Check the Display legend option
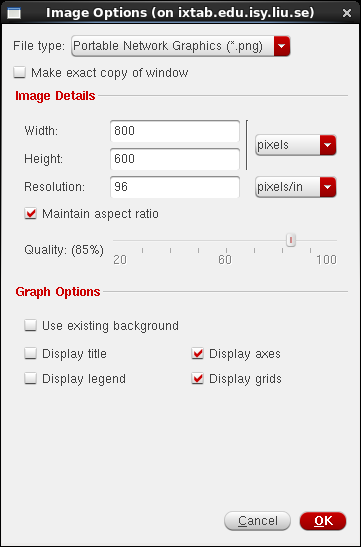361x547 pixels. click(x=31, y=379)
